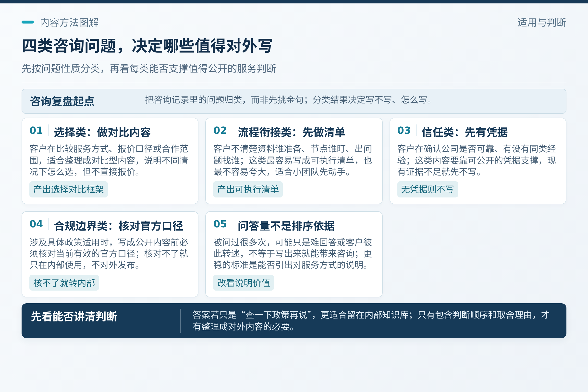Click the banner heading 咨询复盘起点
This screenshot has width=588, height=392.
(62, 101)
